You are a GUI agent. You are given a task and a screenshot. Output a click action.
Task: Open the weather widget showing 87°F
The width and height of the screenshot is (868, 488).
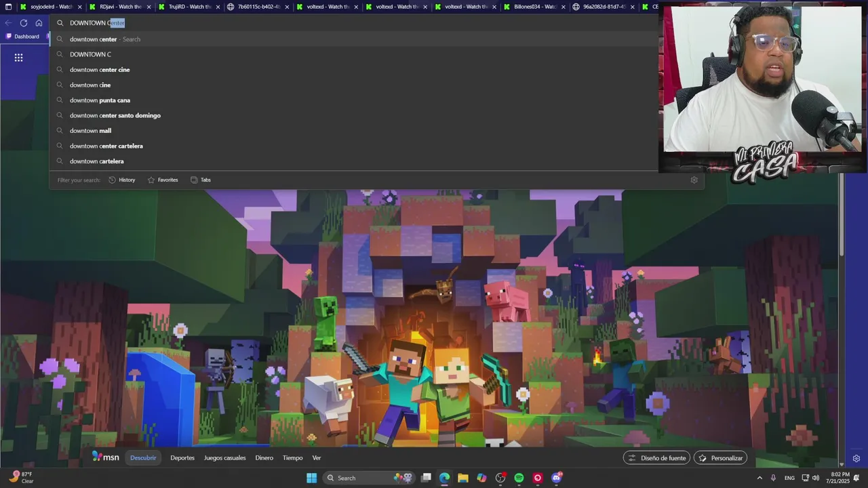pyautogui.click(x=22, y=478)
